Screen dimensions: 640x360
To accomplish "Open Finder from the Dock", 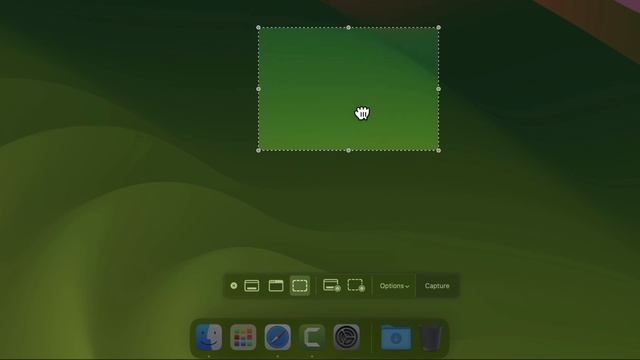I will point(209,337).
